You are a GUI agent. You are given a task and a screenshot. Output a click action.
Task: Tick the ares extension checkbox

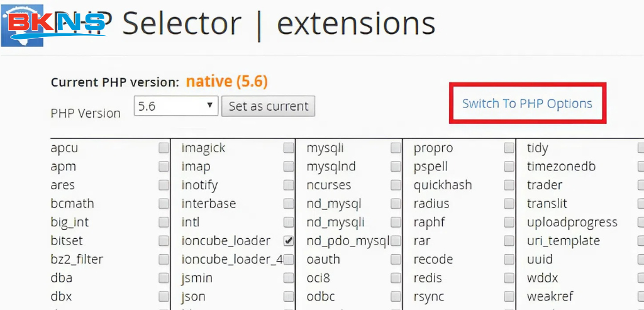click(x=164, y=185)
